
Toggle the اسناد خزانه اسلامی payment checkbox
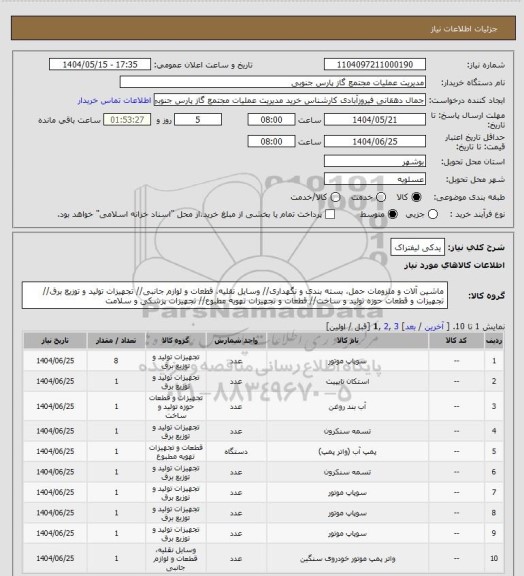(330, 214)
